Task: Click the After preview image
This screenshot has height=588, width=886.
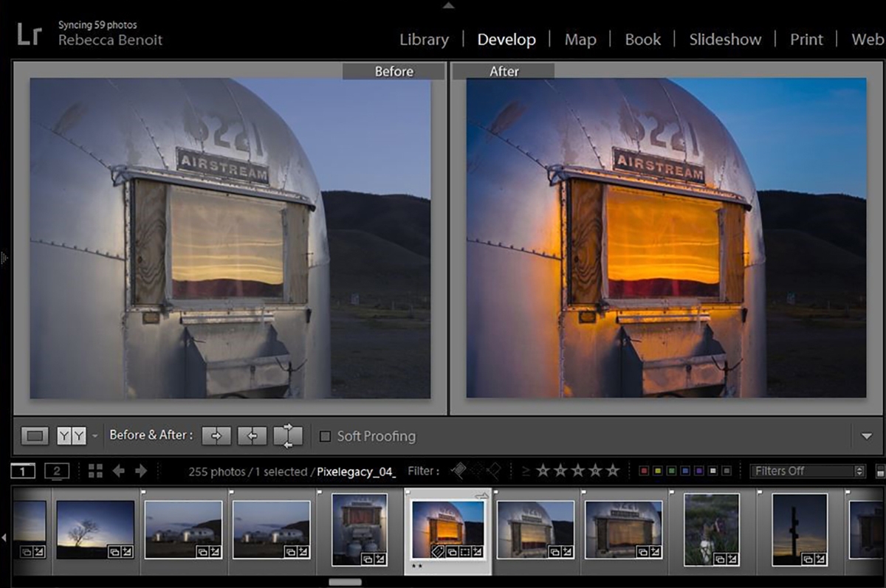Action: (666, 238)
